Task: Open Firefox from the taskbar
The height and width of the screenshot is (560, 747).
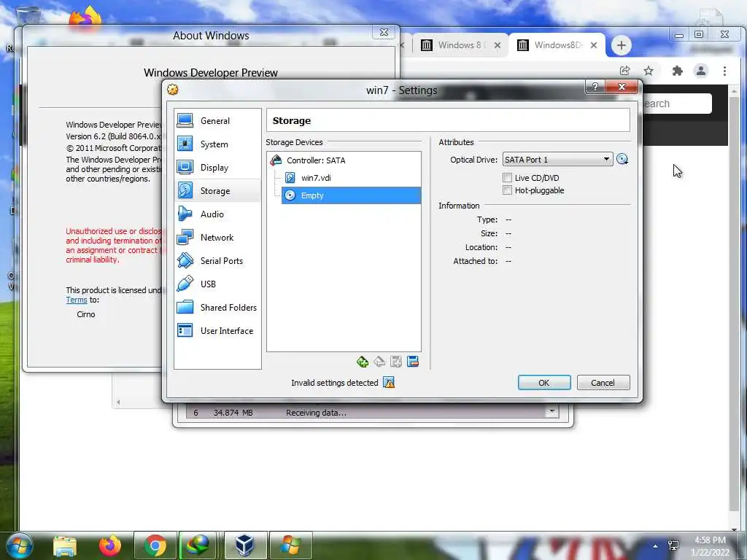Action: click(109, 545)
